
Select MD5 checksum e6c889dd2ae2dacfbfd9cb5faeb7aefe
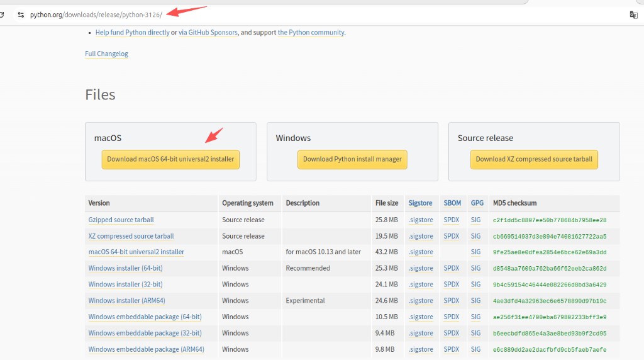[550, 350]
